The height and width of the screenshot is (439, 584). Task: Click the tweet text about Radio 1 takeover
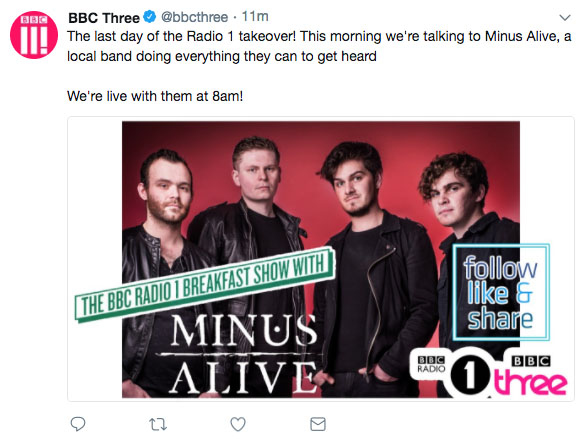(319, 47)
